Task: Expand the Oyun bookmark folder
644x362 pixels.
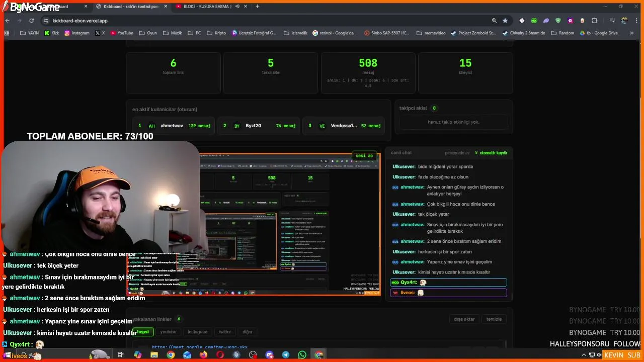Action: 147,33
